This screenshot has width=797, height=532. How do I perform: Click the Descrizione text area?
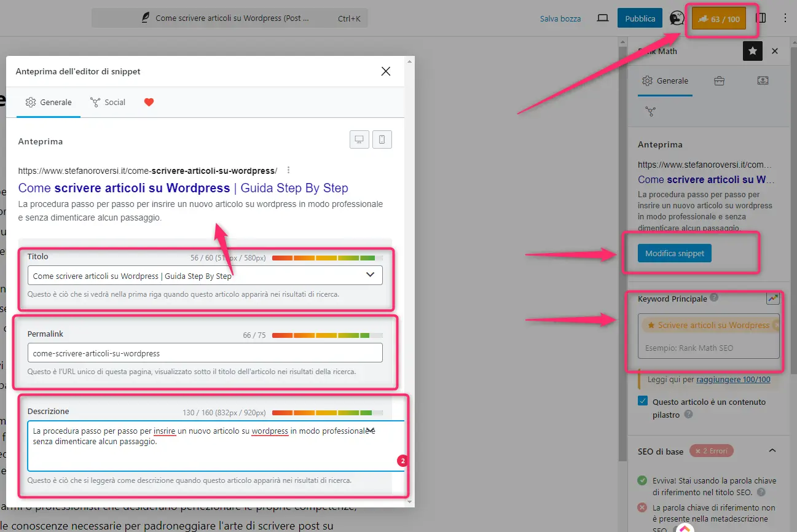[x=216, y=446]
